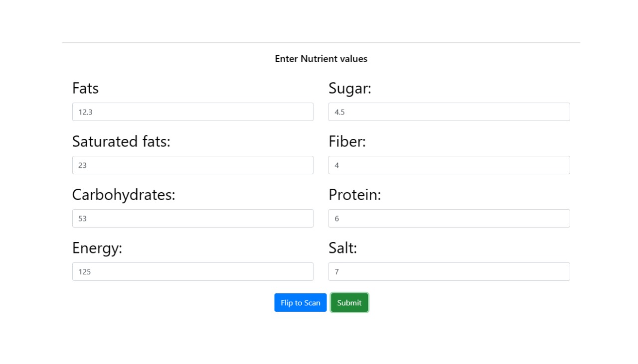Click the blue Flip to Scan button

tap(300, 303)
